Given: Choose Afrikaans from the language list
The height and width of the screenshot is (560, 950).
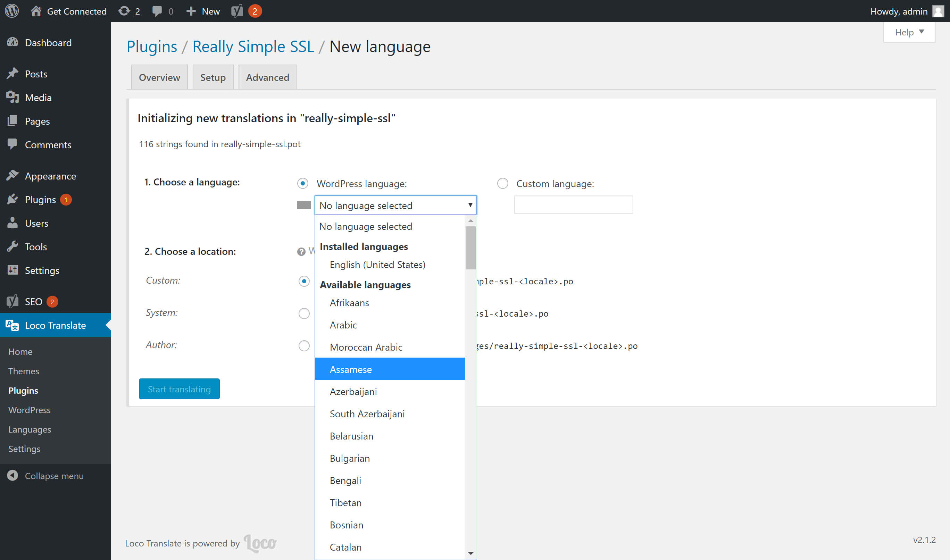Looking at the screenshot, I should point(390,303).
